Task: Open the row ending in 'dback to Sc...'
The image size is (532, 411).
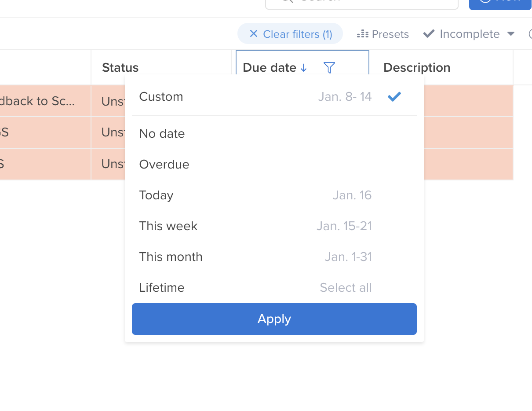Action: pos(45,101)
